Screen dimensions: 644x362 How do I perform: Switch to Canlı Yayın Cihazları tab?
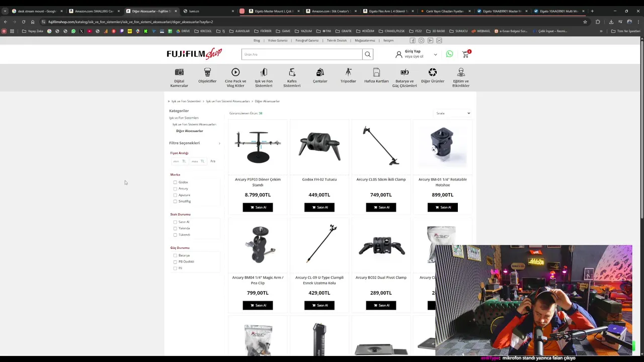click(444, 11)
